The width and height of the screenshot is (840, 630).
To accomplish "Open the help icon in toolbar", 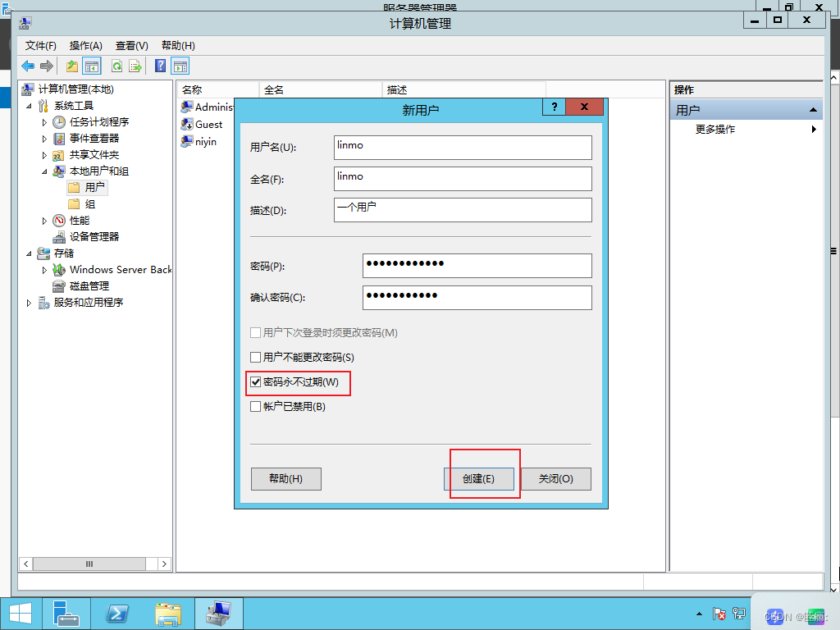I will click(160, 66).
